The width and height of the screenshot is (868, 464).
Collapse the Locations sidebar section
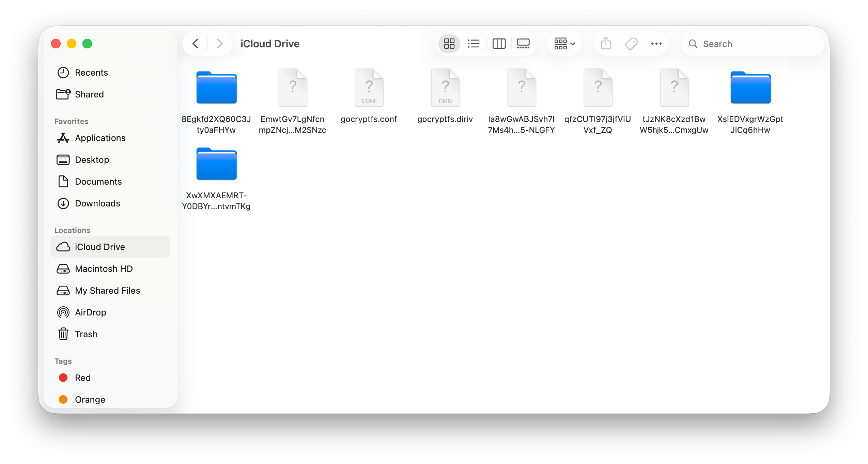pyautogui.click(x=72, y=230)
